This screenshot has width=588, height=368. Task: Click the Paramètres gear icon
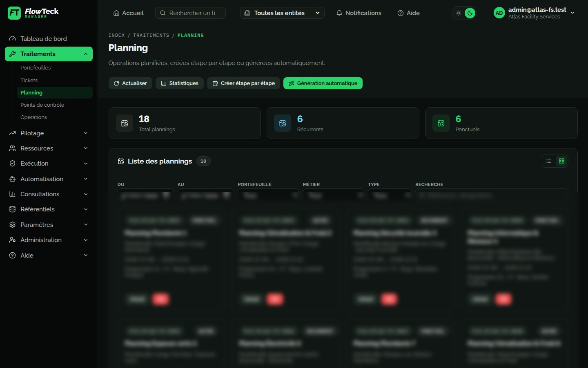(x=13, y=225)
